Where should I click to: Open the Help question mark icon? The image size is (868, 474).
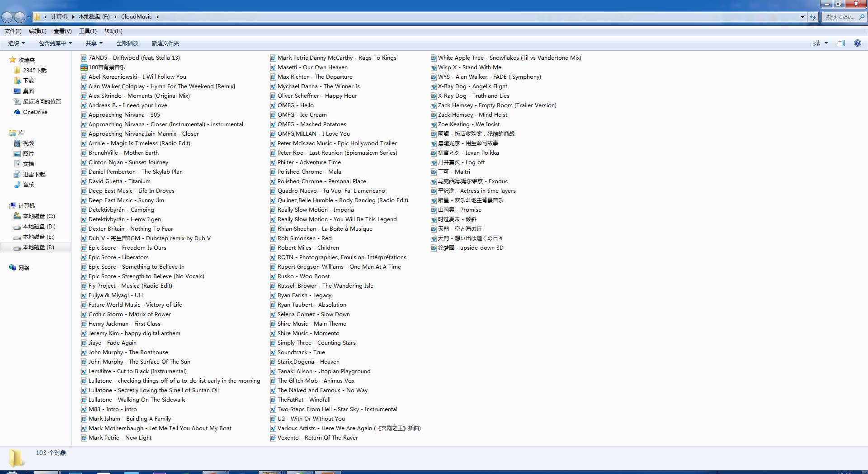tap(857, 43)
